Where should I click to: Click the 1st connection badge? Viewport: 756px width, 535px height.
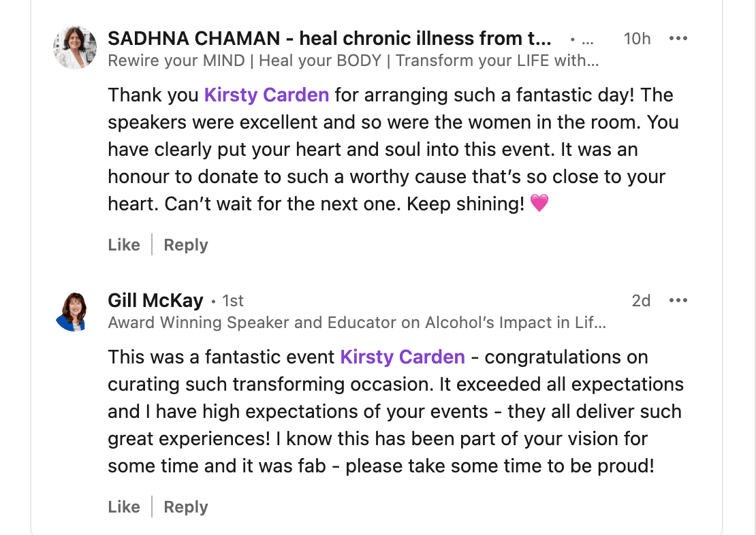(x=232, y=301)
